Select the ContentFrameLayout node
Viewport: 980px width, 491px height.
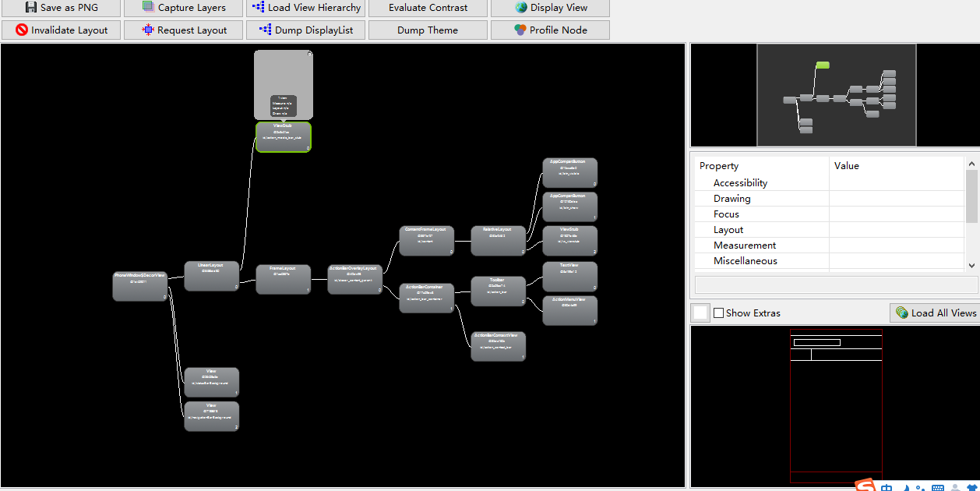[x=426, y=241]
